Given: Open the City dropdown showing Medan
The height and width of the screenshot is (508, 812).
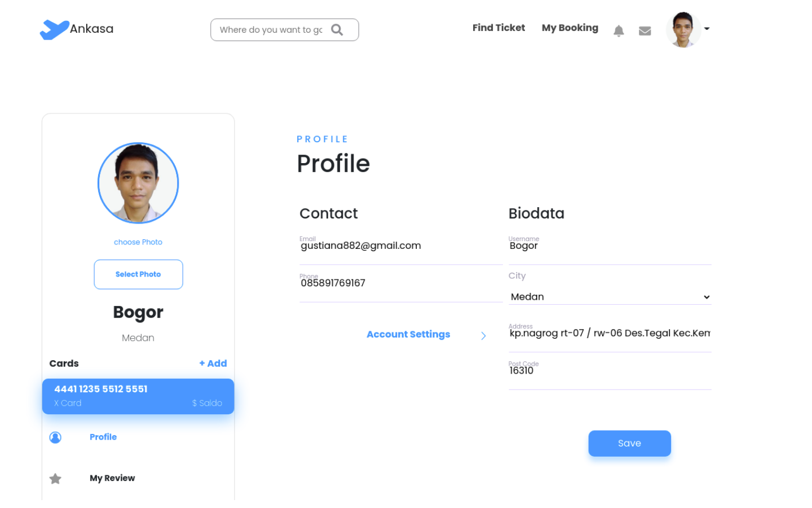Looking at the screenshot, I should [x=610, y=297].
